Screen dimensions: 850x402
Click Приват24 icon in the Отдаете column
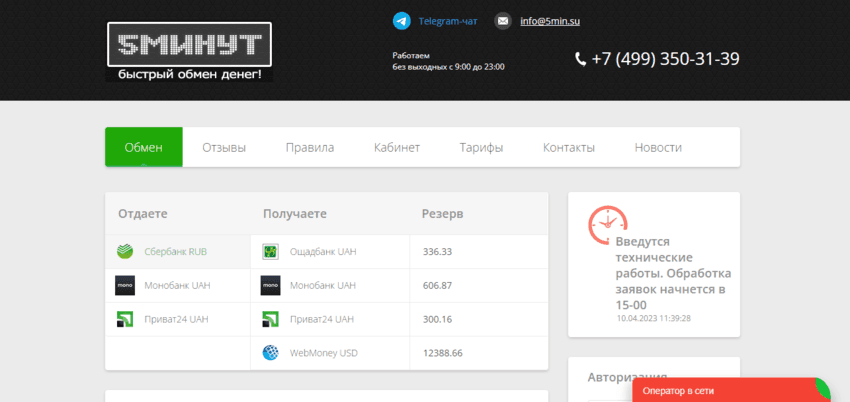[125, 319]
